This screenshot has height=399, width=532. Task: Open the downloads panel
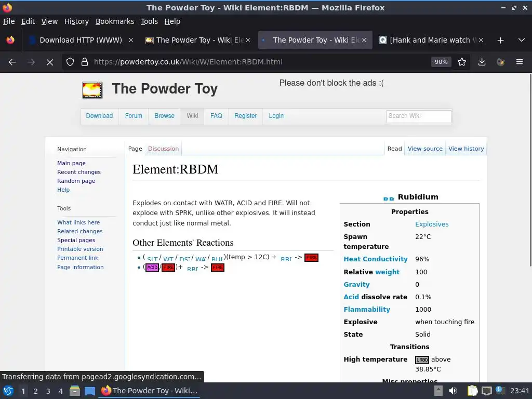482,62
